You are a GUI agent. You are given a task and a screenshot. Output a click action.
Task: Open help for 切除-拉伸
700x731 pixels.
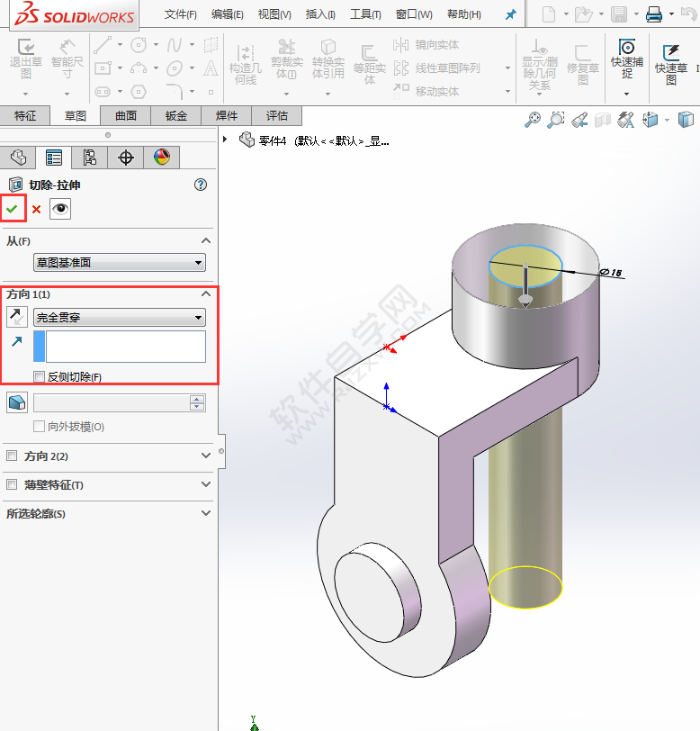coord(201,185)
